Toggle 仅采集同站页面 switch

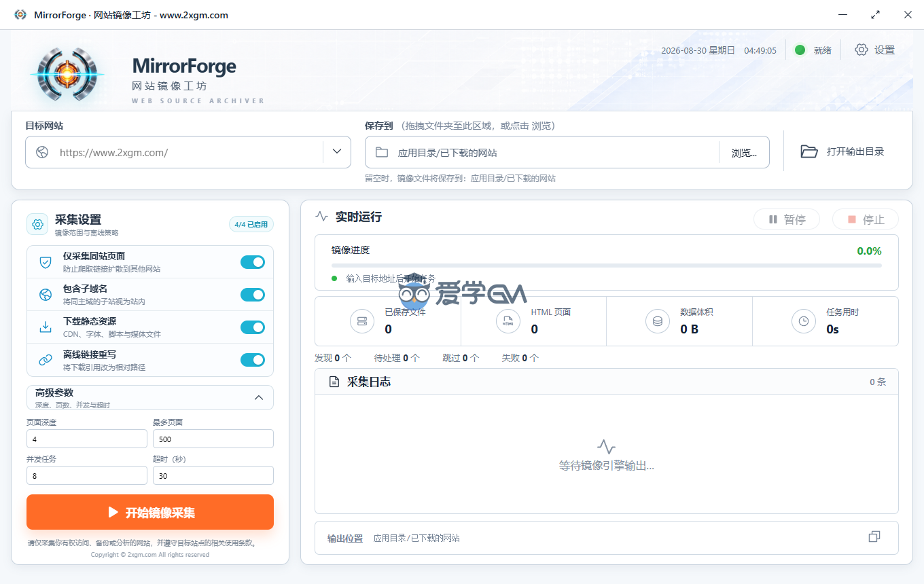(x=253, y=262)
